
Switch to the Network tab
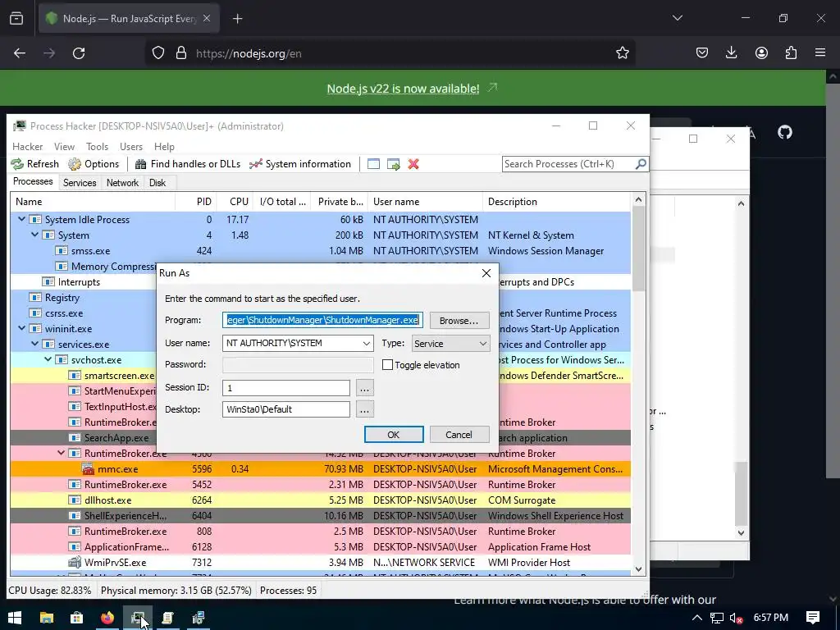123,183
